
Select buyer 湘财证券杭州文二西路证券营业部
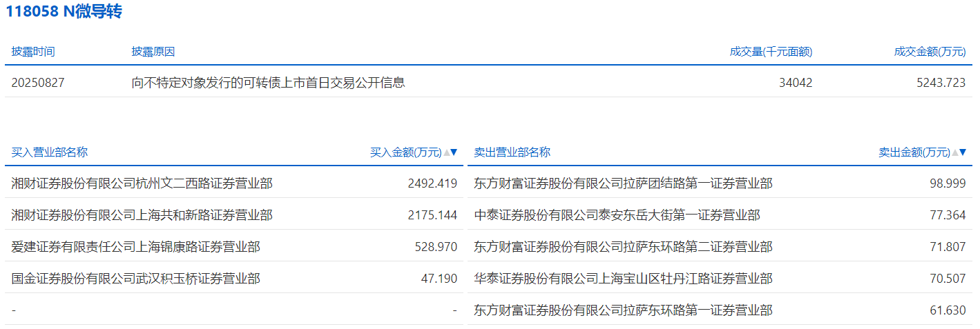tap(142, 183)
